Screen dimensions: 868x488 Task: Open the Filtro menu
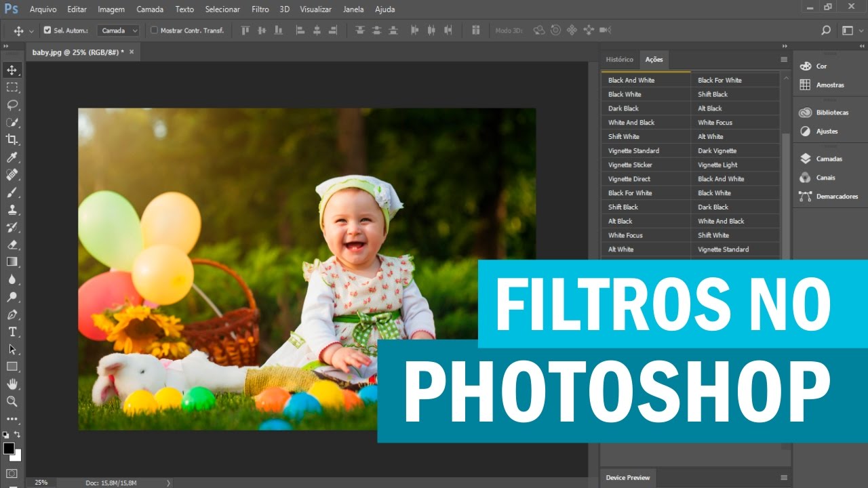tap(260, 9)
